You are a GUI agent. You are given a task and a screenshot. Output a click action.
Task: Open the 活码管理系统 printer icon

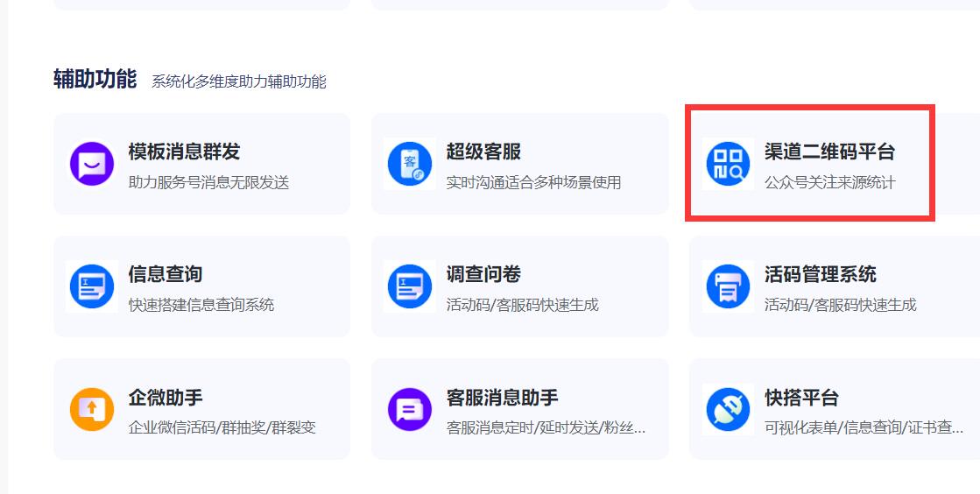[728, 286]
